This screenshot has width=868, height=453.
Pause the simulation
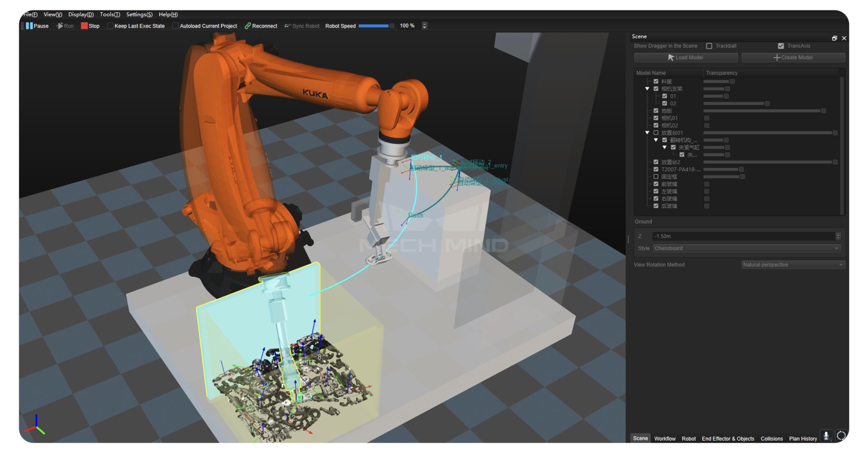37,26
